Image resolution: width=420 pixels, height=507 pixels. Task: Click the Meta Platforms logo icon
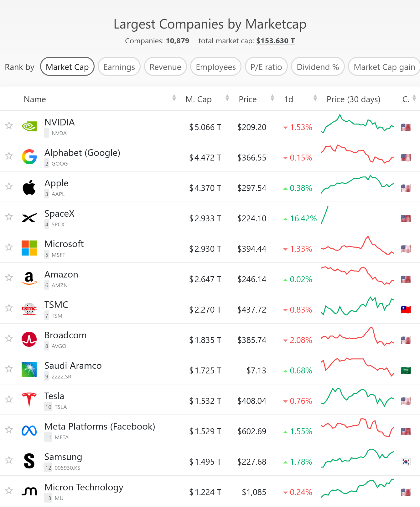pos(29,430)
